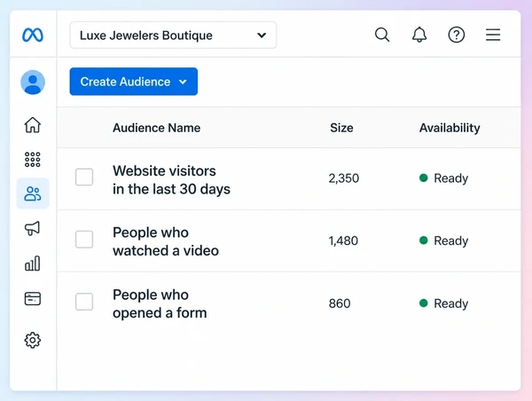Open help question mark icon
The height and width of the screenshot is (401, 532).
[457, 35]
